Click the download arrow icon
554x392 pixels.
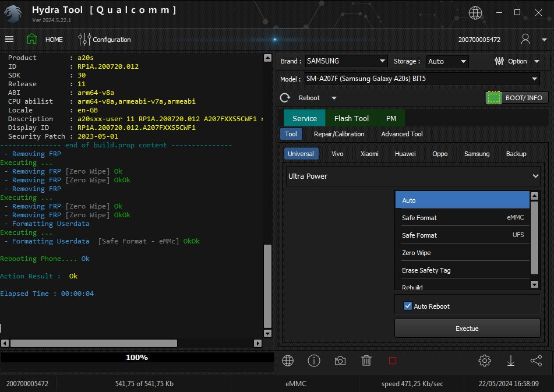pyautogui.click(x=510, y=361)
